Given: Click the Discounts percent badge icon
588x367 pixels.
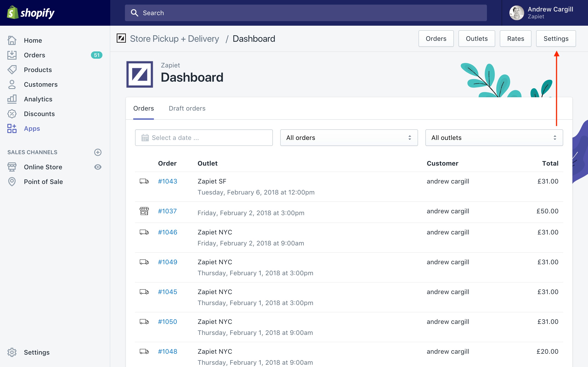Looking at the screenshot, I should [12, 114].
